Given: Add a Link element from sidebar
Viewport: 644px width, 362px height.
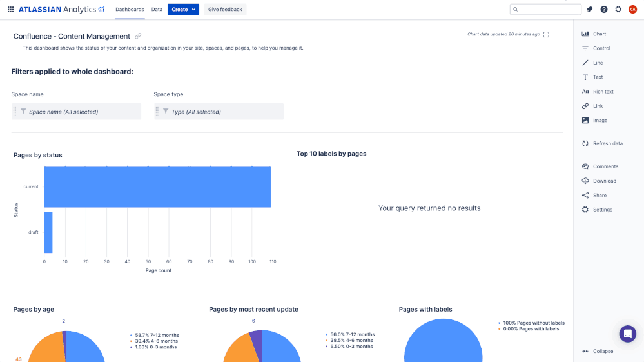Looking at the screenshot, I should click(592, 106).
